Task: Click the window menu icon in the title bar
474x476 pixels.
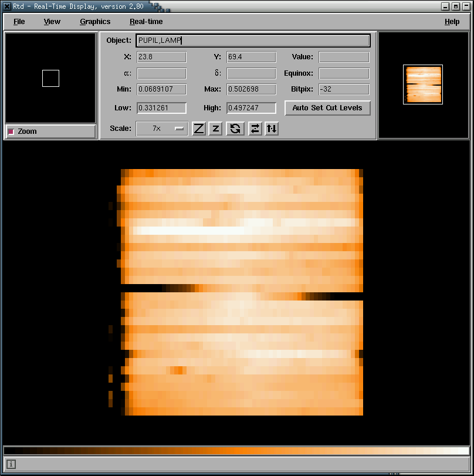Action: pos(7,6)
